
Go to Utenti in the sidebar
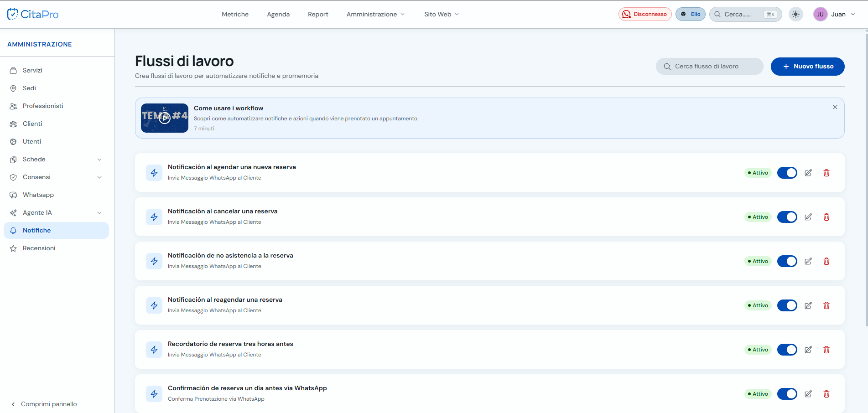[x=56, y=141]
